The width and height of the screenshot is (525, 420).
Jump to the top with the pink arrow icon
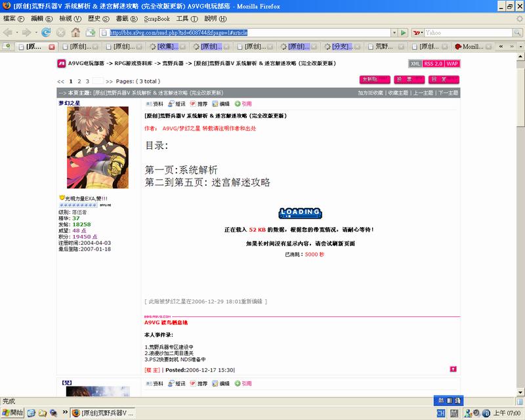(453, 369)
